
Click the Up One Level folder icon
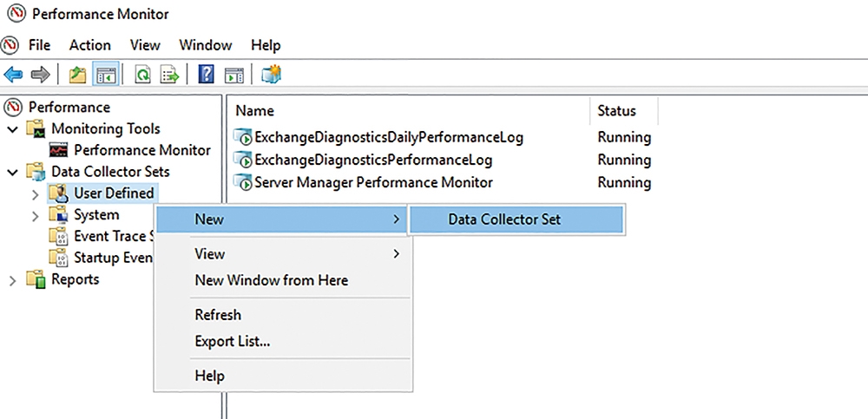click(77, 74)
